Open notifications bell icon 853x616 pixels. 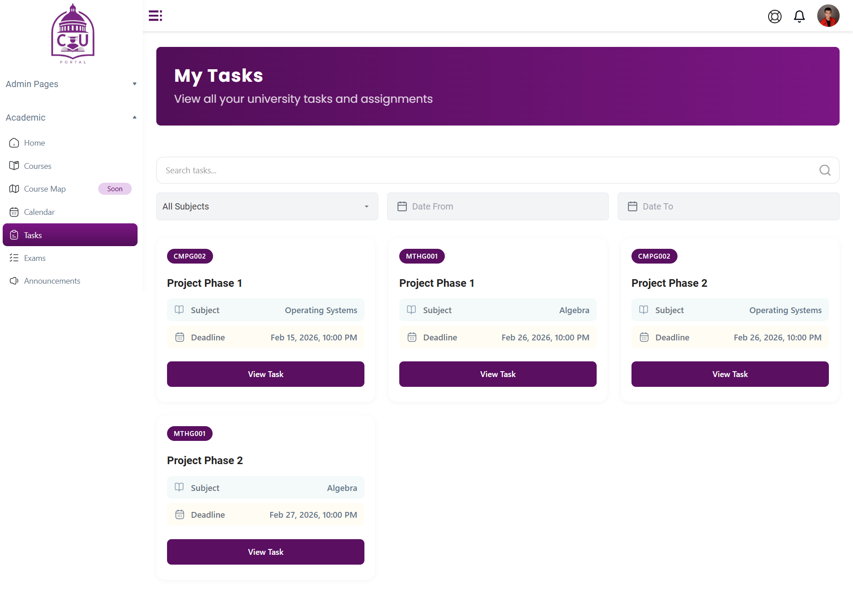[799, 17]
